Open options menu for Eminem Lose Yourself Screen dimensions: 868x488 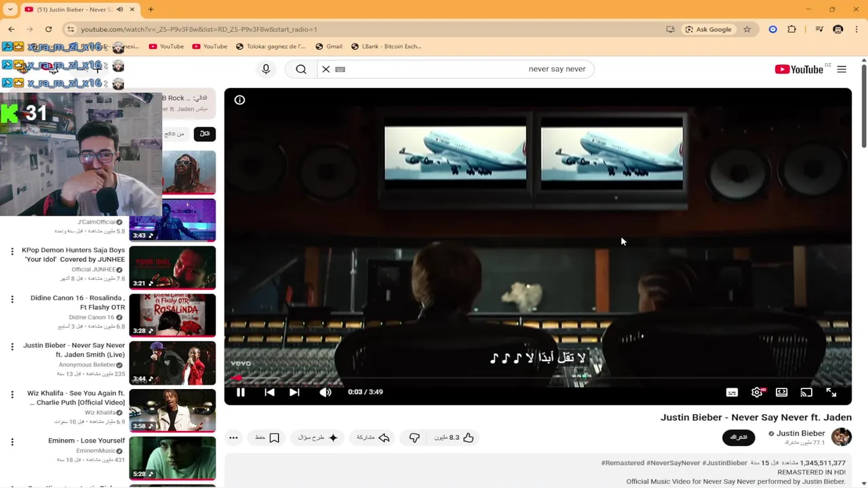click(12, 441)
